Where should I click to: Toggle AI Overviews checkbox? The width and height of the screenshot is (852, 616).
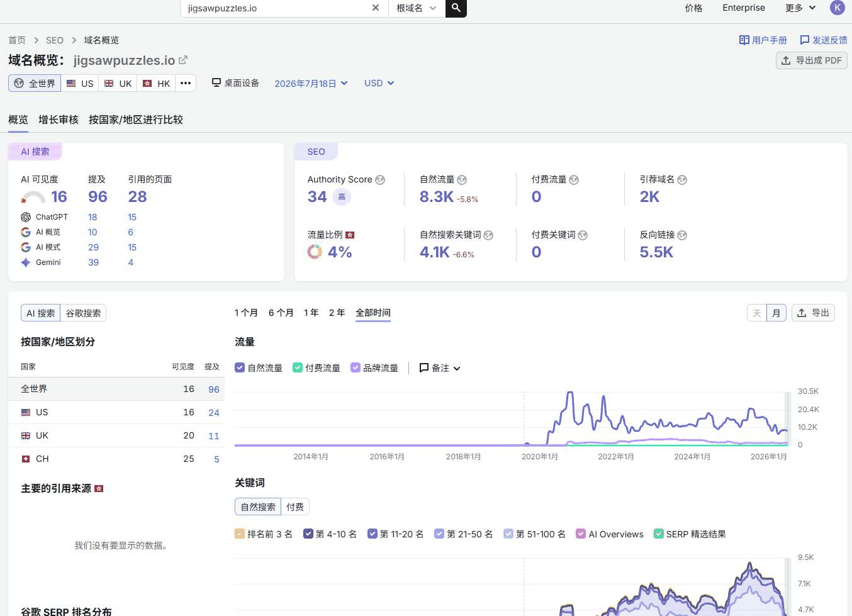tap(581, 534)
